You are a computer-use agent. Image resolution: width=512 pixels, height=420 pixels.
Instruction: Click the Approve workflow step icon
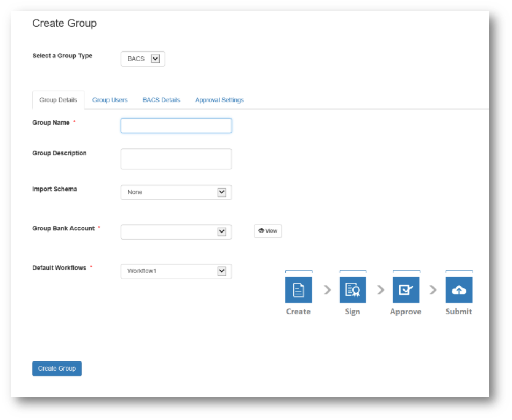coord(406,290)
